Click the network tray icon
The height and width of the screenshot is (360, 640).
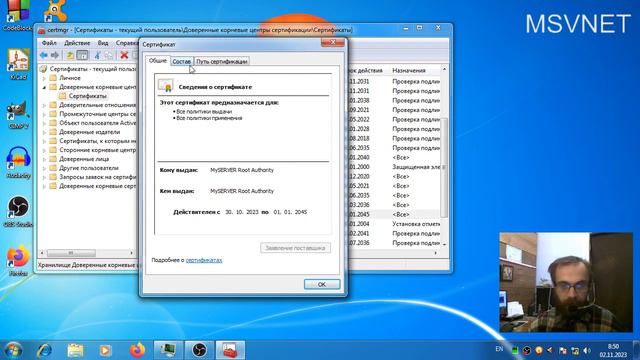pos(575,350)
